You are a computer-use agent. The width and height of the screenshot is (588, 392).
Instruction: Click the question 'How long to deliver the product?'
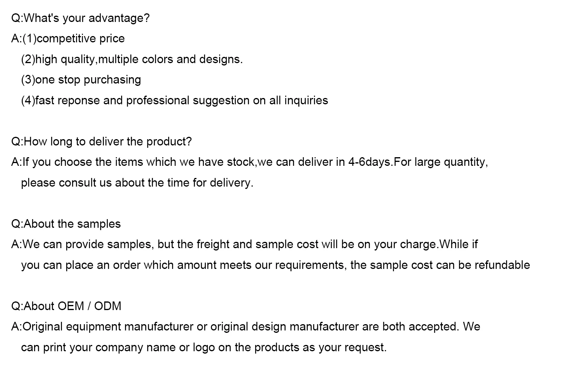(x=102, y=142)
